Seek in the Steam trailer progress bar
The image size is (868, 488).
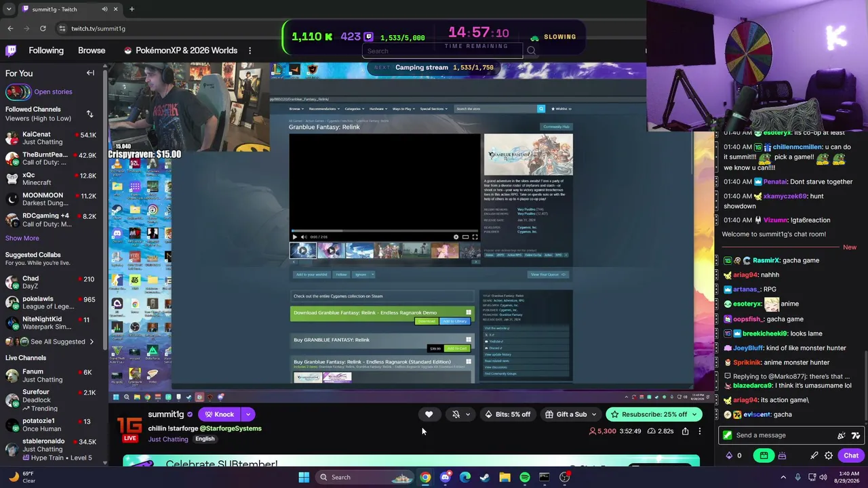coord(385,231)
